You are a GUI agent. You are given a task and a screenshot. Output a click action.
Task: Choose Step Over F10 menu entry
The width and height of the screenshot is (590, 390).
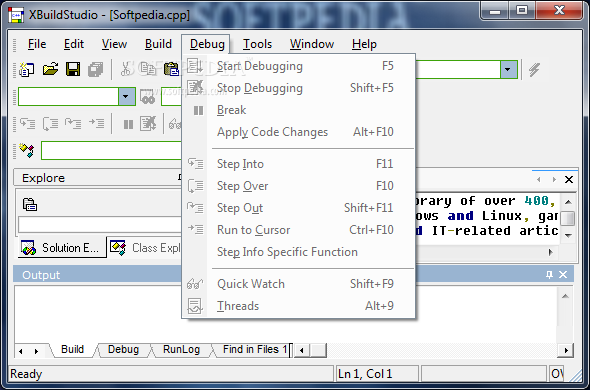[x=298, y=186]
